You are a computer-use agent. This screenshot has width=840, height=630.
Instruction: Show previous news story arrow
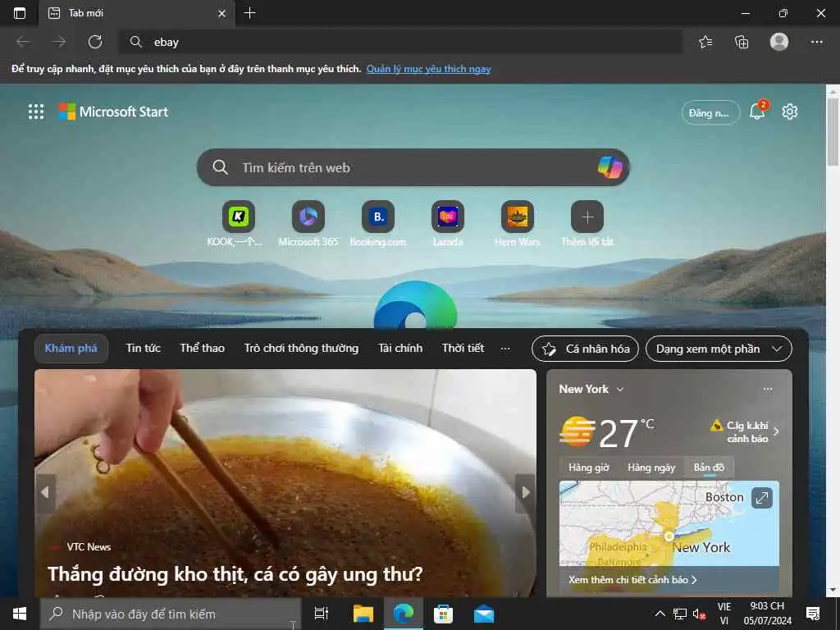(x=45, y=492)
